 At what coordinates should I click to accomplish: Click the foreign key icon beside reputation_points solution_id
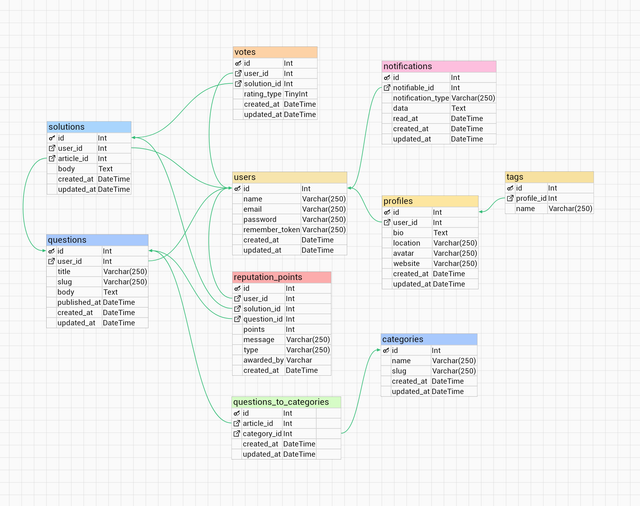point(238,309)
